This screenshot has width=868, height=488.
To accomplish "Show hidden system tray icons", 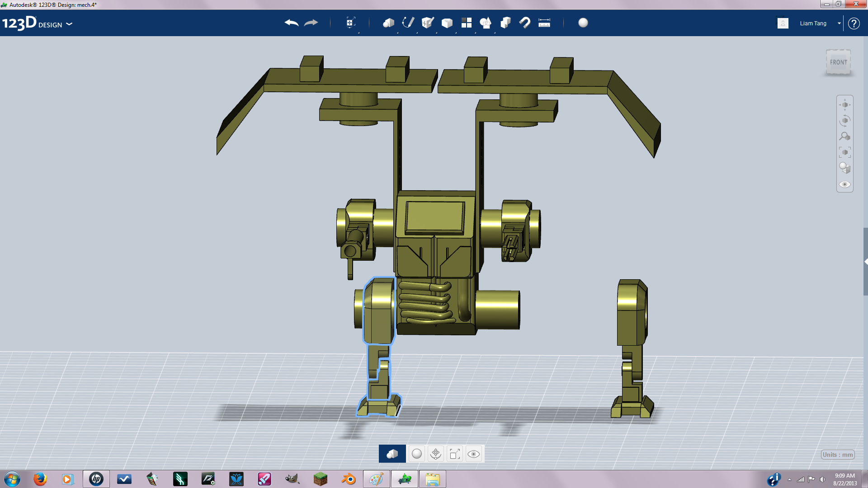I will [x=789, y=479].
